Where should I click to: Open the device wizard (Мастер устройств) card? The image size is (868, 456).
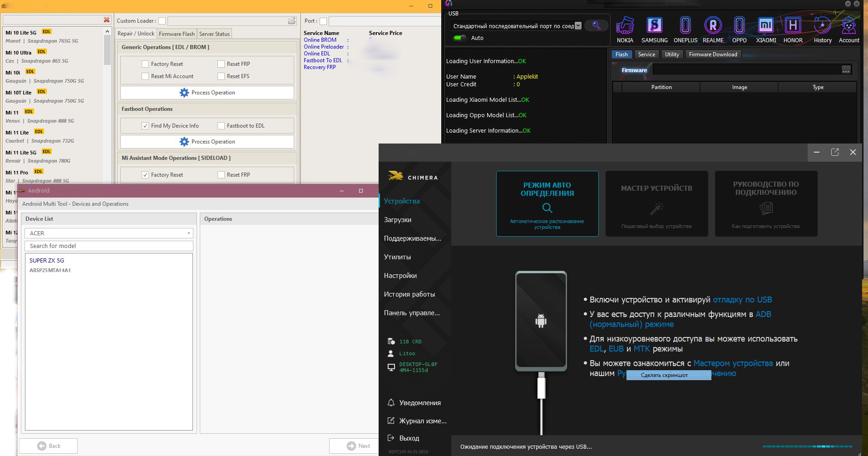click(656, 203)
